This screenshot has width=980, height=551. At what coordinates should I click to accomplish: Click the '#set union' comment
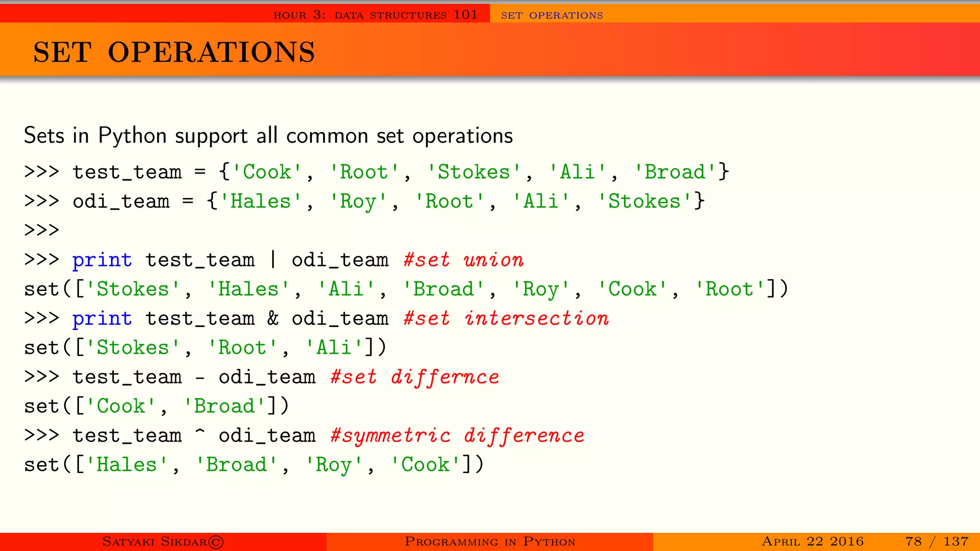point(463,260)
